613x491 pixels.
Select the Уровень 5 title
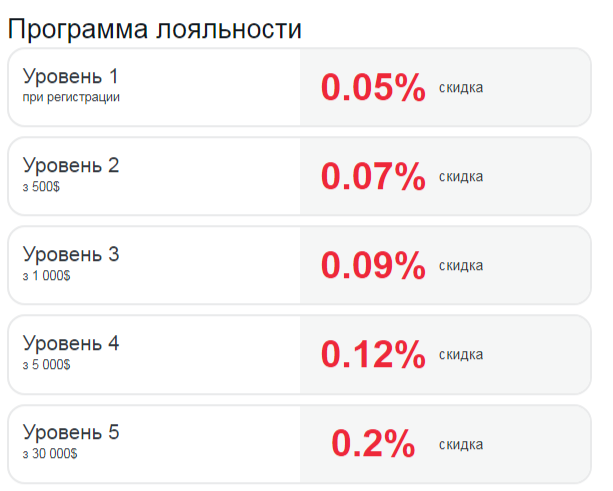[71, 433]
